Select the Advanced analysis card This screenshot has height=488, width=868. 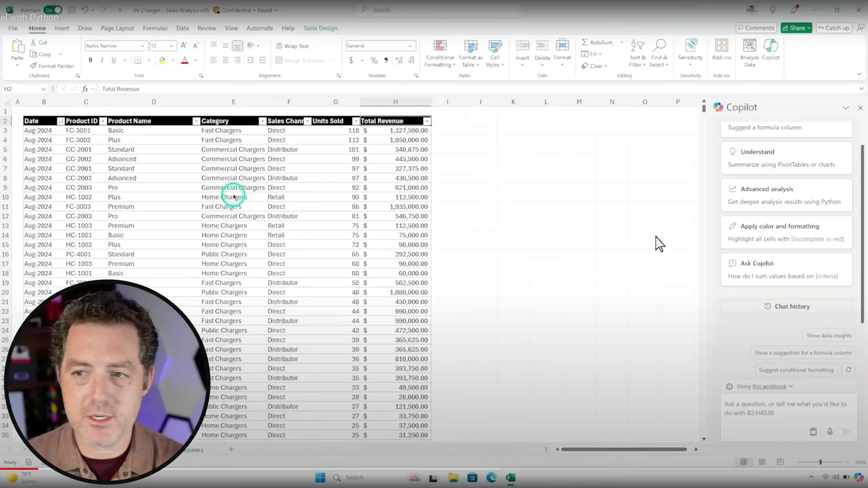[x=787, y=195]
